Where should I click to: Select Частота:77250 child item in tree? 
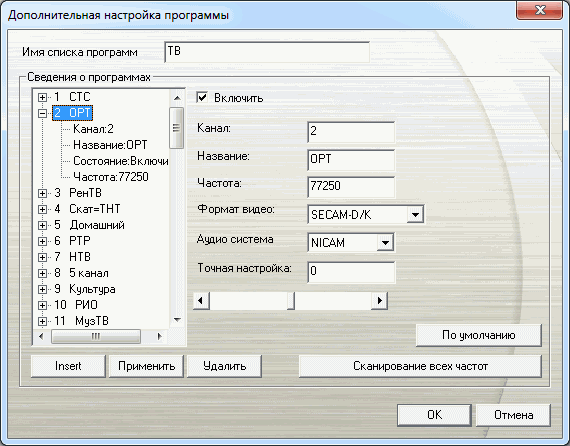[111, 177]
